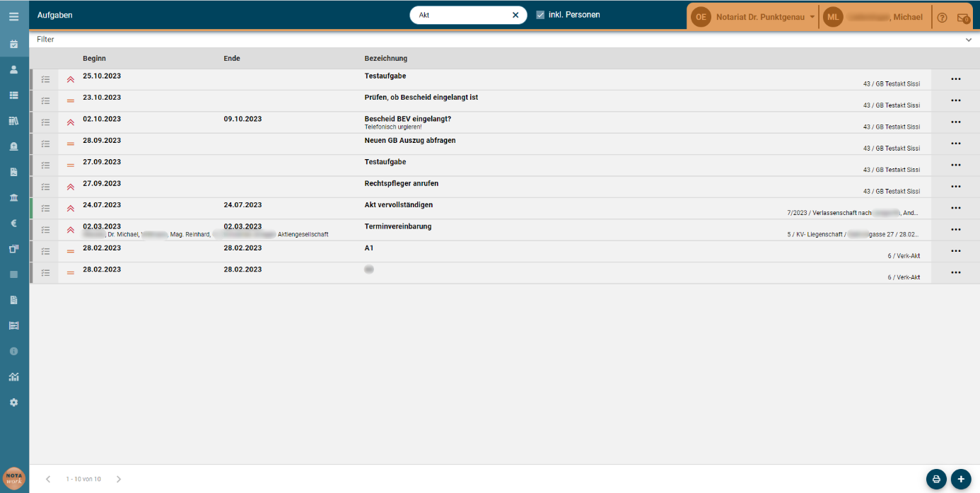Sort by the Ende column header
980x493 pixels.
coord(232,58)
